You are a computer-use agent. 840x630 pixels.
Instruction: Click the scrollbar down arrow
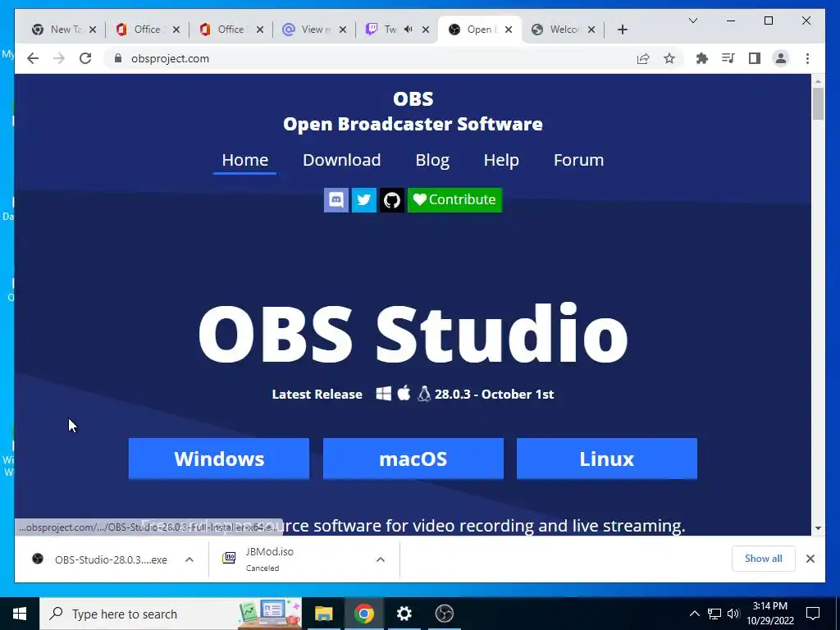click(818, 528)
